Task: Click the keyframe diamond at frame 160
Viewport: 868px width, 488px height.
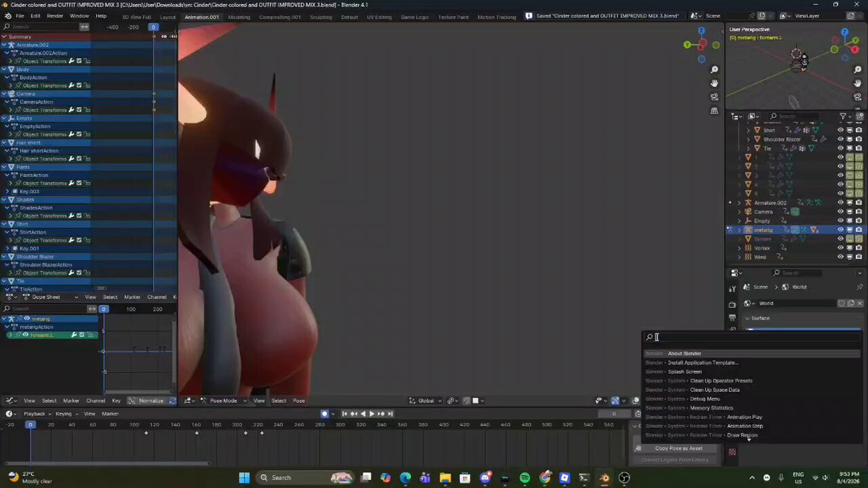Action: [197, 433]
